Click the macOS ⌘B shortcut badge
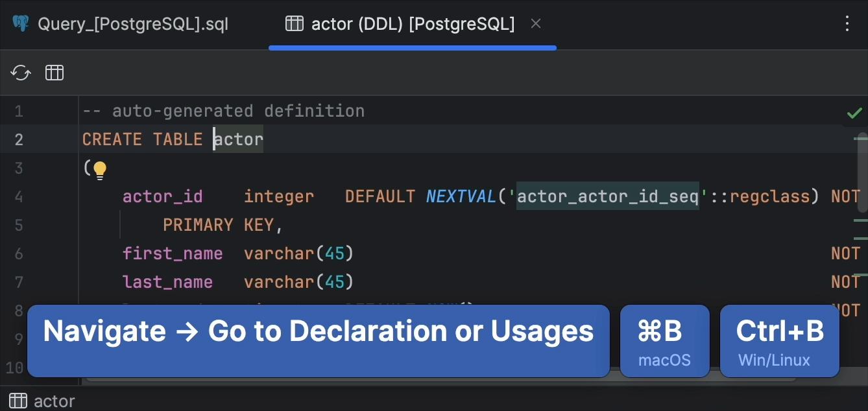The height and width of the screenshot is (411, 868). tap(664, 341)
